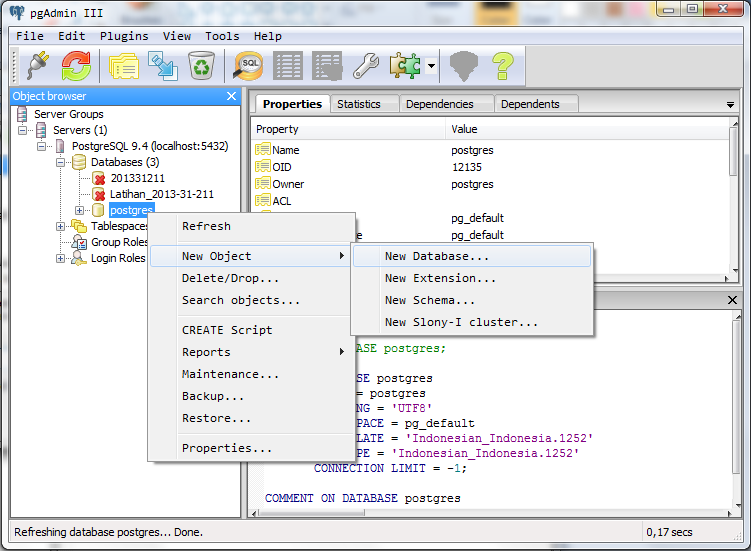Open the File menu

click(x=30, y=36)
